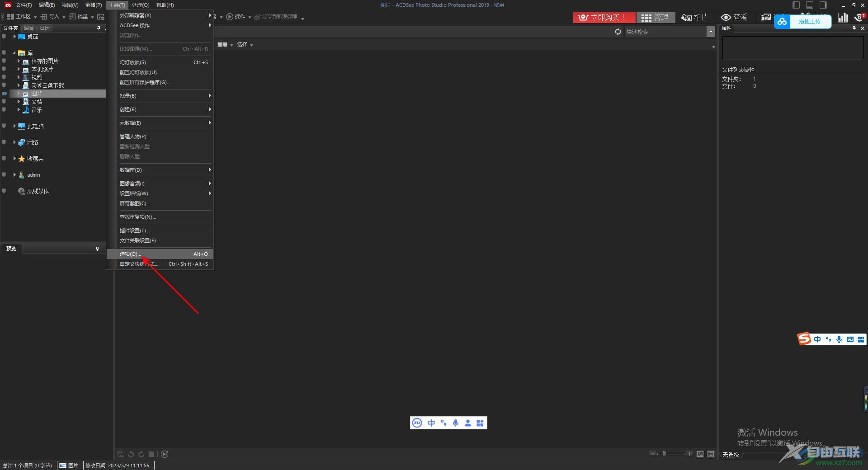Open the 编辑(E) menu
Image resolution: width=868 pixels, height=470 pixels.
pyautogui.click(x=47, y=5)
